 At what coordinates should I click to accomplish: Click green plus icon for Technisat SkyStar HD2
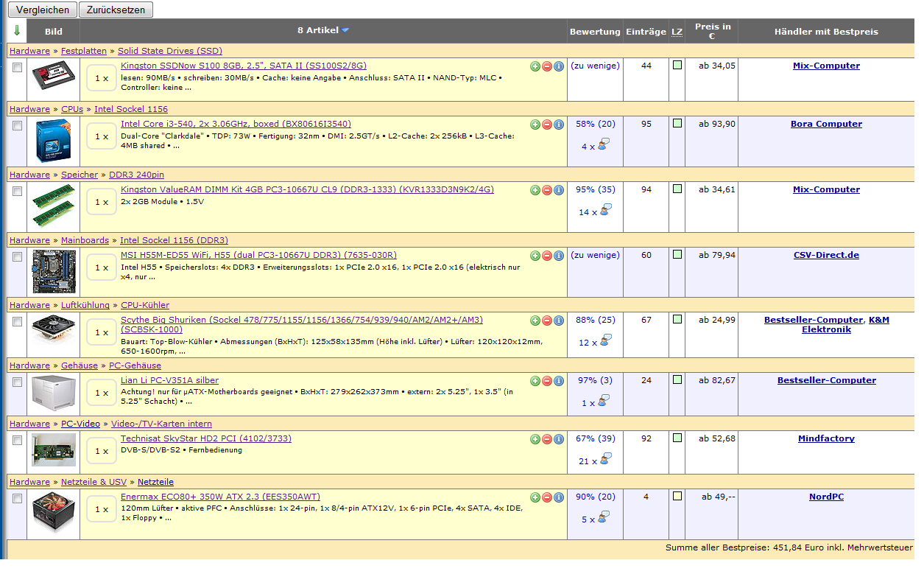tap(535, 439)
